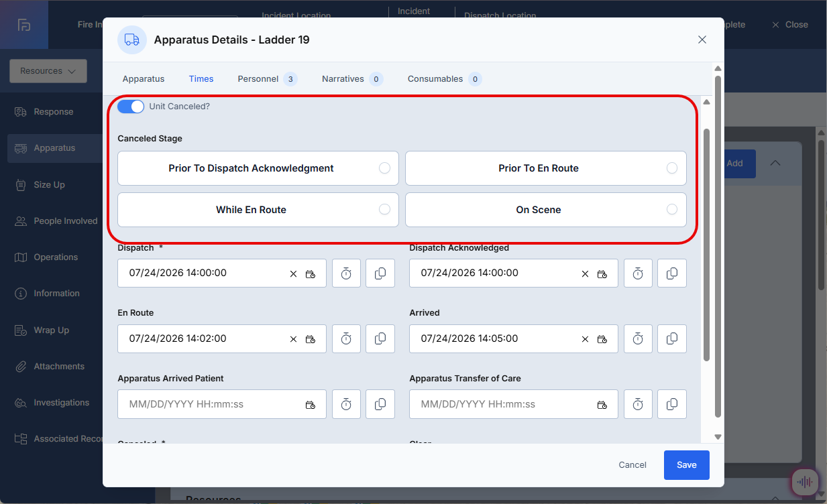
Task: Switch to the Times tab
Action: [x=201, y=79]
